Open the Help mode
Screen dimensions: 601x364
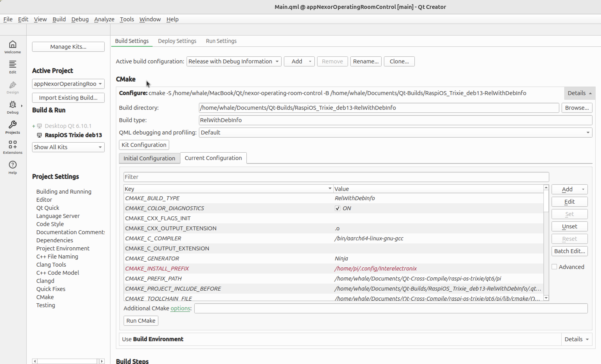coord(12,167)
